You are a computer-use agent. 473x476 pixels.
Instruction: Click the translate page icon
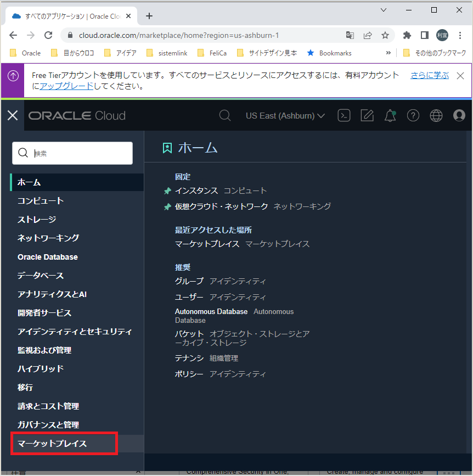tap(350, 35)
